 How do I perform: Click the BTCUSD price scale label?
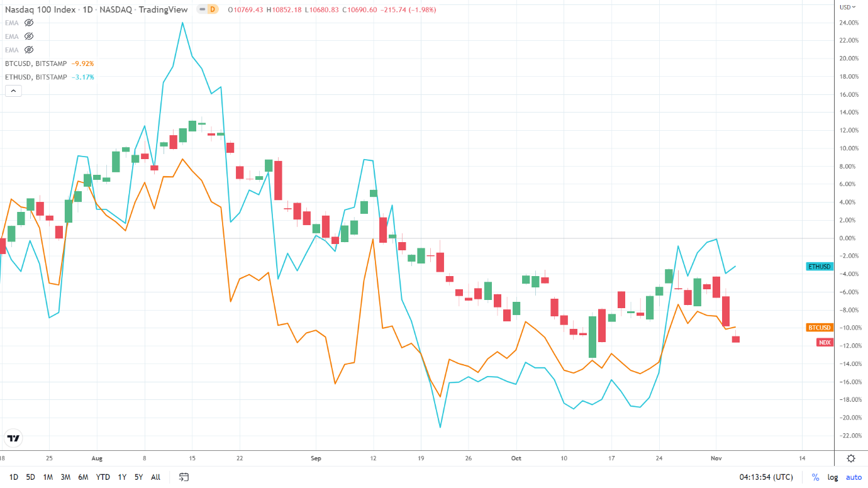[820, 328]
